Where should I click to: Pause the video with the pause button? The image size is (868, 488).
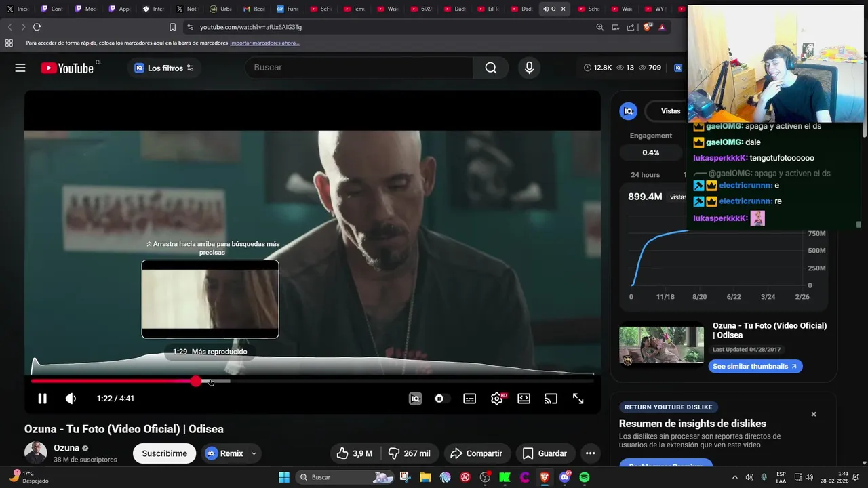(42, 399)
